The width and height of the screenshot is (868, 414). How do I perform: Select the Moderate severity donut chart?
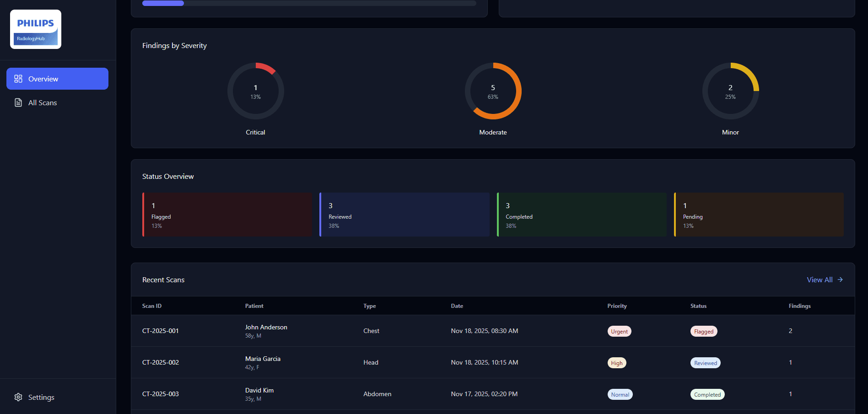click(493, 91)
